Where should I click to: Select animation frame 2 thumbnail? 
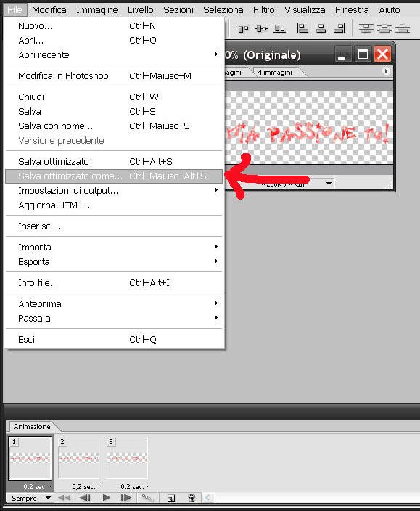[x=78, y=458]
